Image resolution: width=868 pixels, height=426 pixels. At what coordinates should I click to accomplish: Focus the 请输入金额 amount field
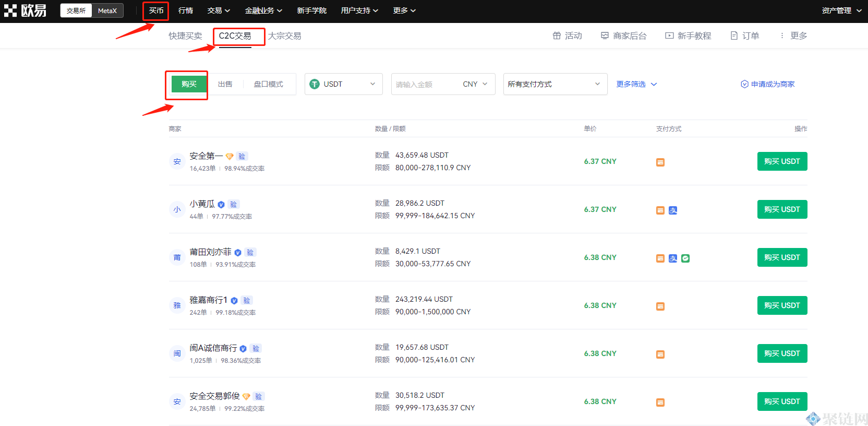point(425,84)
